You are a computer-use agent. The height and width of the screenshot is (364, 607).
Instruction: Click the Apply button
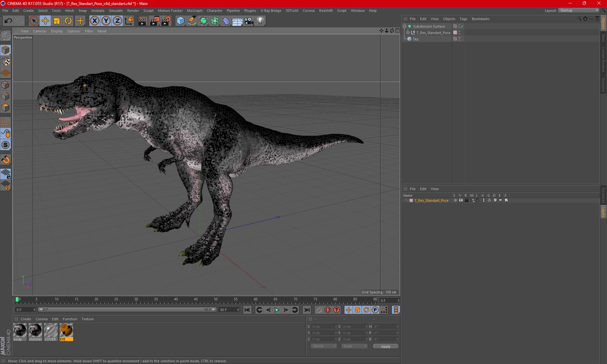point(386,346)
